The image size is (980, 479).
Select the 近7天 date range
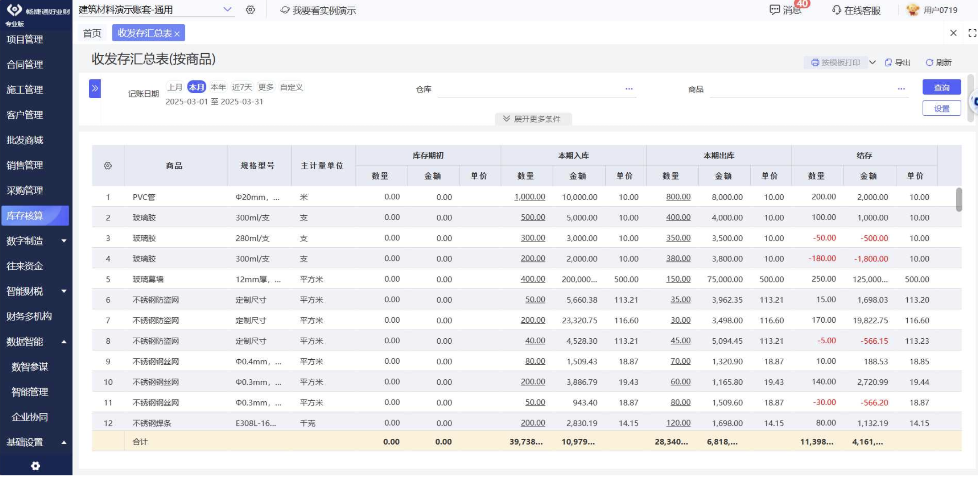[242, 87]
